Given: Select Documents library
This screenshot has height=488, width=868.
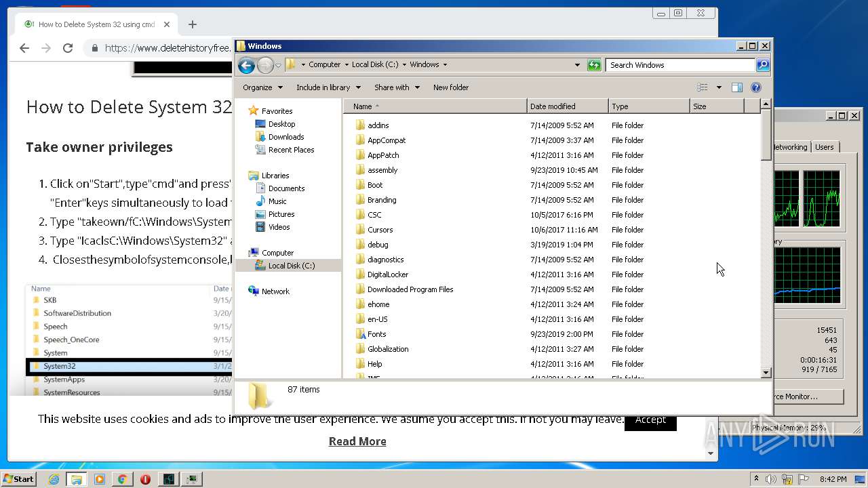Looking at the screenshot, I should [x=286, y=188].
